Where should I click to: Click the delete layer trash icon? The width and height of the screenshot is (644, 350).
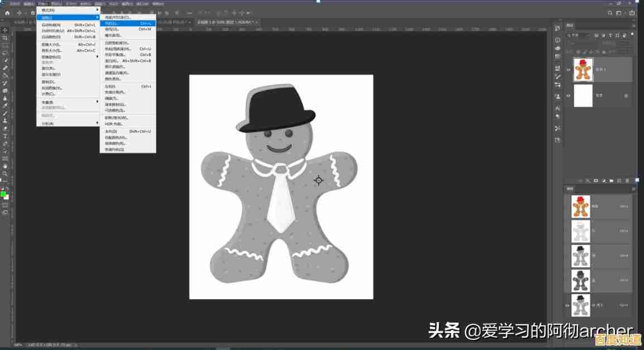coord(628,181)
